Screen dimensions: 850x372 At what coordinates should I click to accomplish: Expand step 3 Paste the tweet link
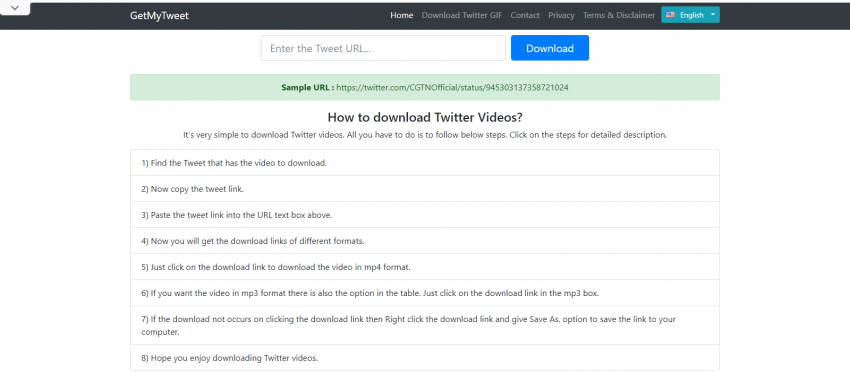[425, 215]
